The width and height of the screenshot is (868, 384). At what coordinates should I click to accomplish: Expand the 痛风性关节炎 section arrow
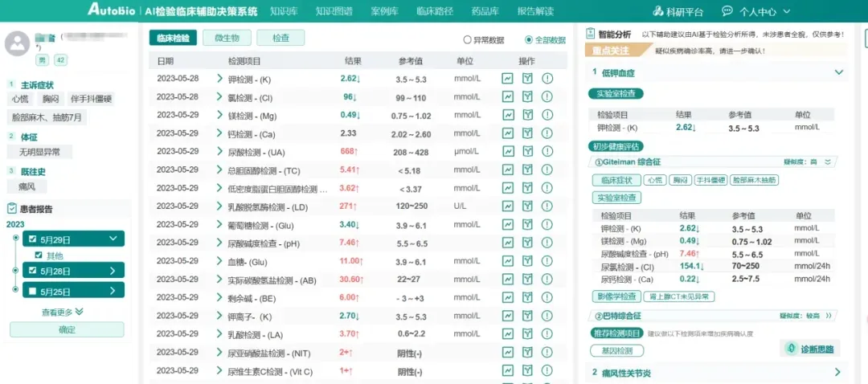[837, 373]
